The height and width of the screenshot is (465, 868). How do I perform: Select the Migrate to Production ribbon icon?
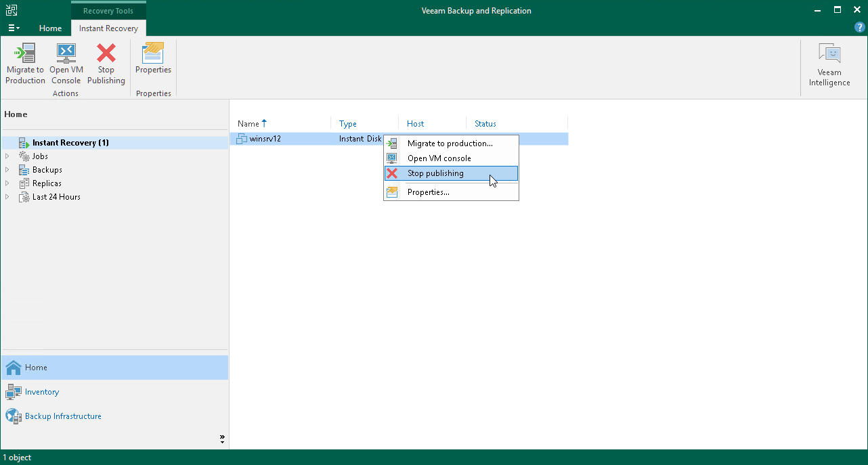[x=25, y=61]
